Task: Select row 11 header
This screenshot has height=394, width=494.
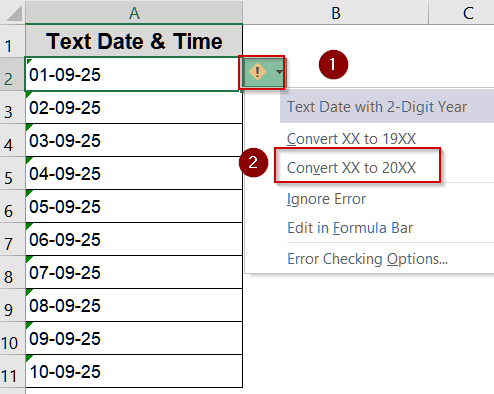Action: point(12,371)
